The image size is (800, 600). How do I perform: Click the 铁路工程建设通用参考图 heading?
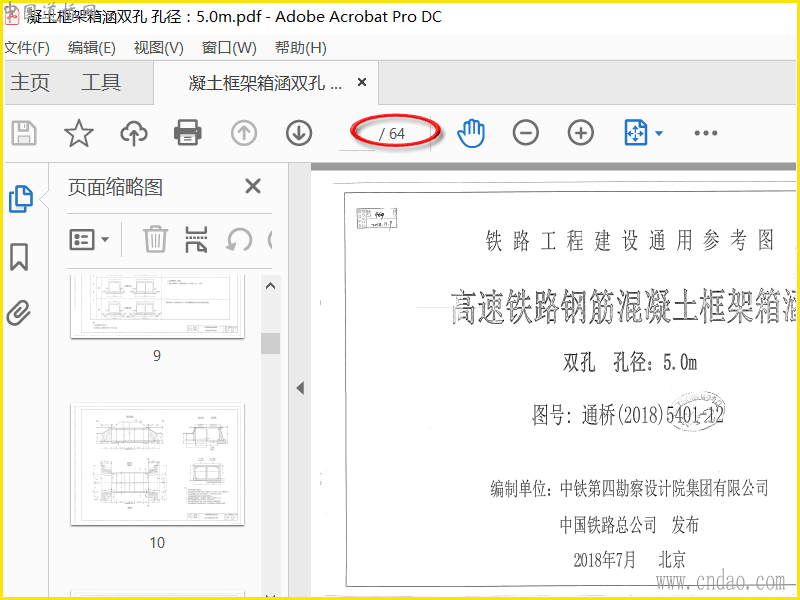point(630,240)
